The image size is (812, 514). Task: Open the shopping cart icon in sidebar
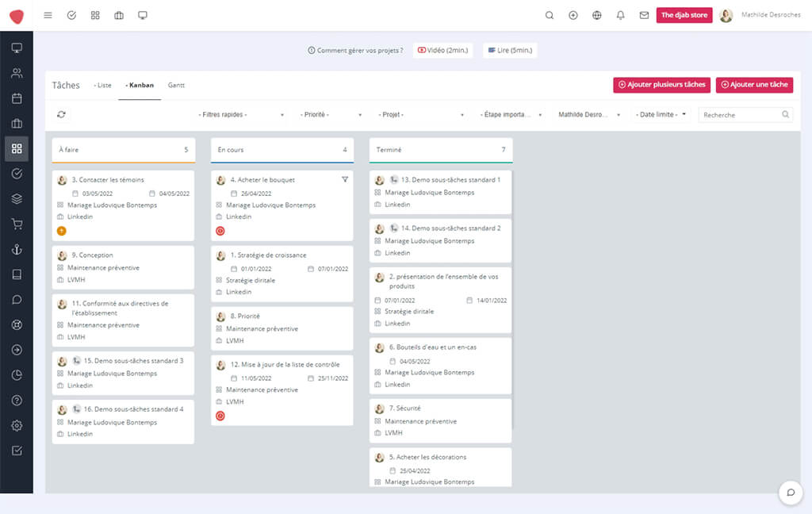[x=17, y=224]
